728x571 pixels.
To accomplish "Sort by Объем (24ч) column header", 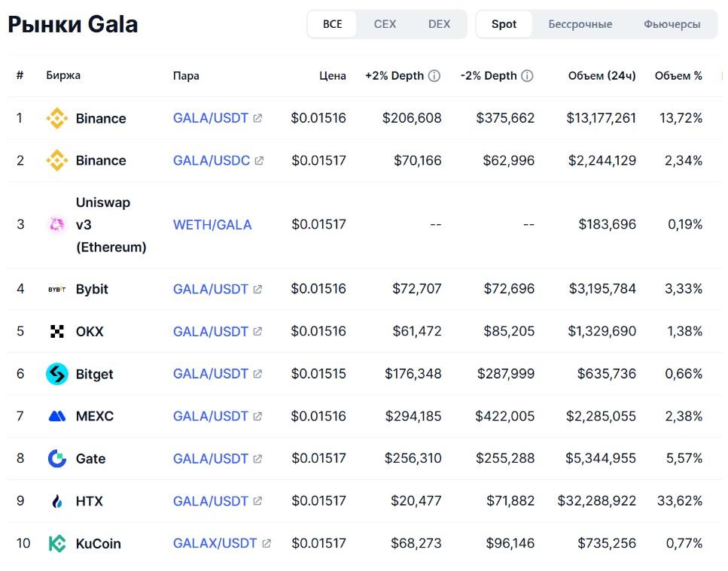I will 602,76.
